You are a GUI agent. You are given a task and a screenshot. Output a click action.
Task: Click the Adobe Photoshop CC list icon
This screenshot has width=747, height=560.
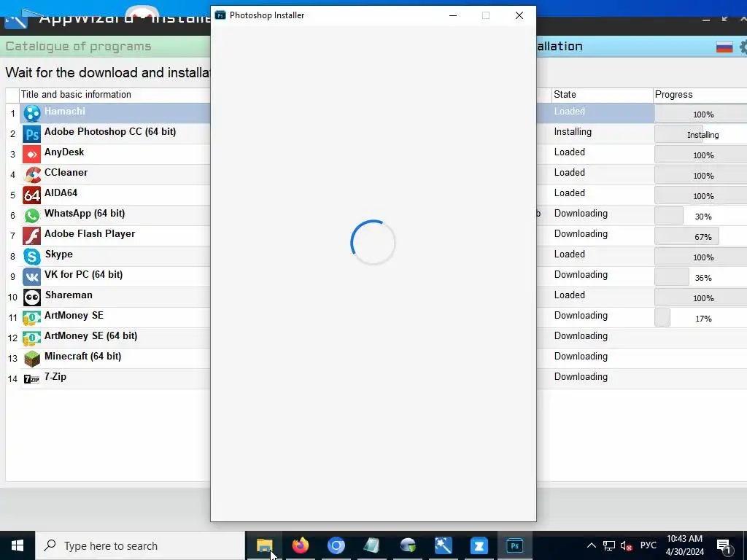32,134
